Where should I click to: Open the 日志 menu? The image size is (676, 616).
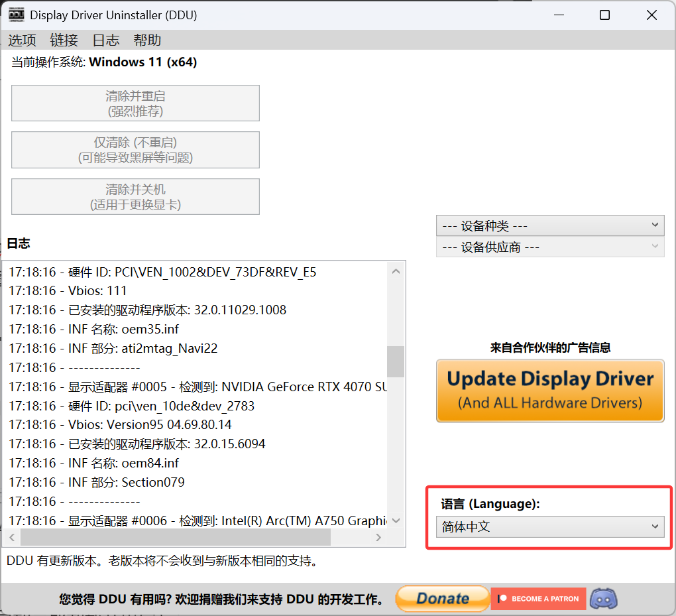[105, 40]
